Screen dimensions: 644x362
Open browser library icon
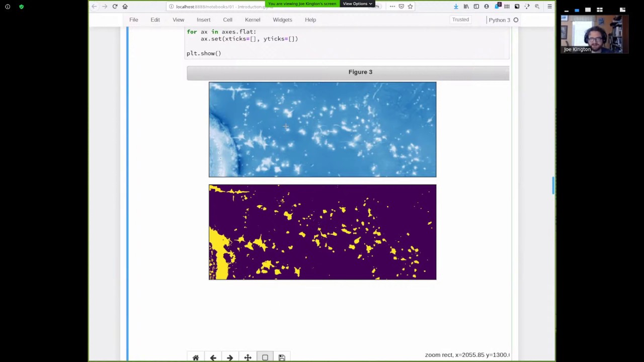(466, 7)
